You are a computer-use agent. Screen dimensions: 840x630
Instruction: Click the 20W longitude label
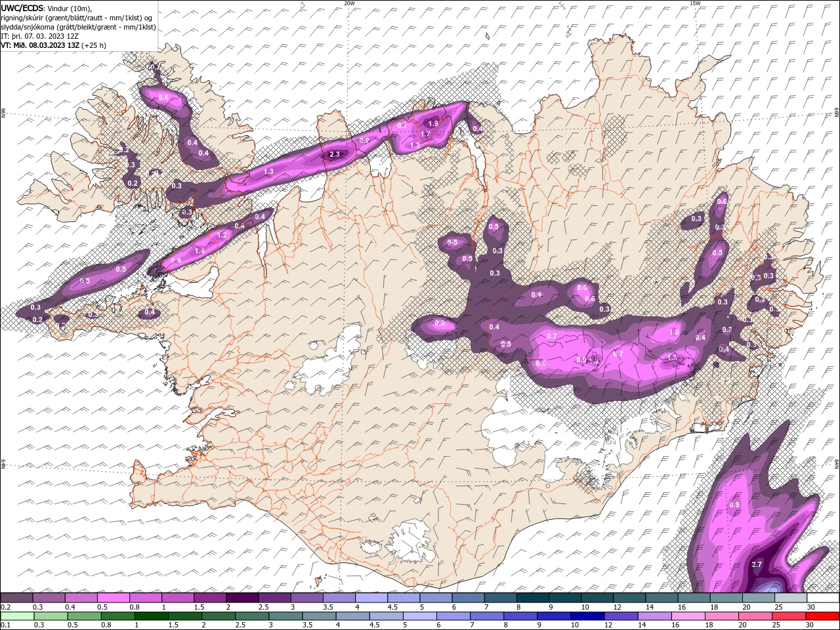click(349, 3)
